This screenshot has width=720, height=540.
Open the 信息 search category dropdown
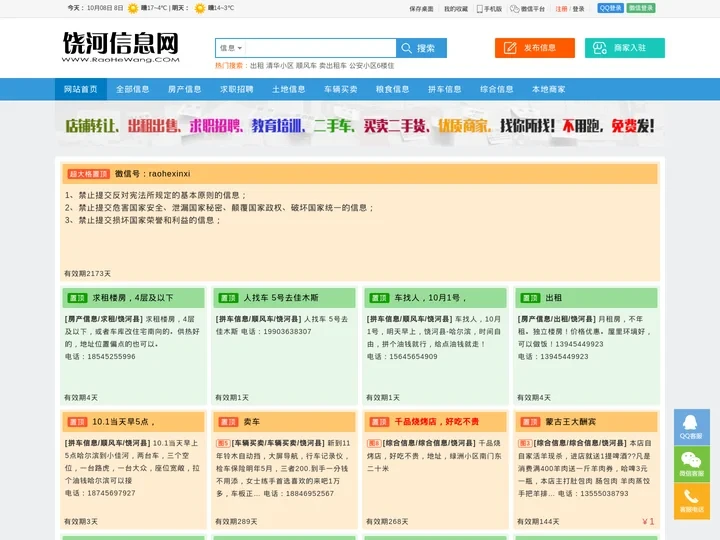pos(231,48)
